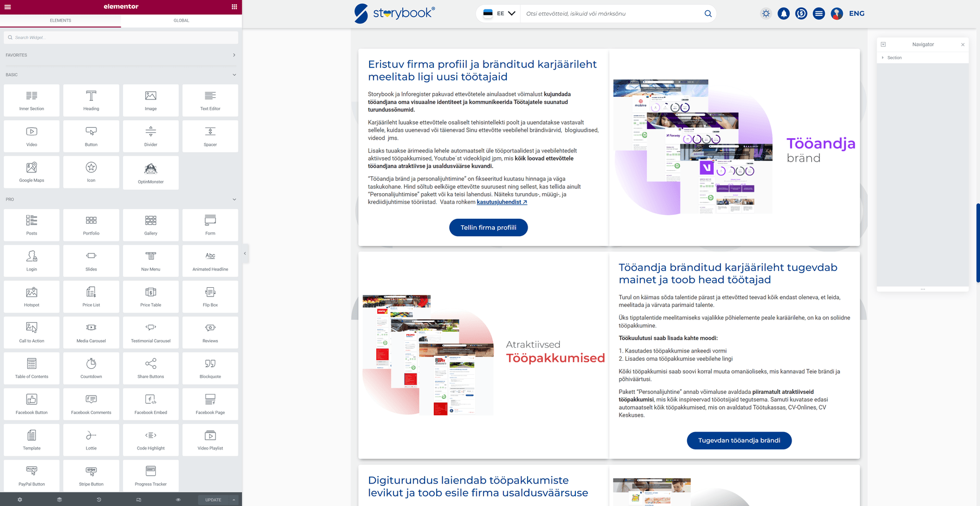Expand the Section item in Navigator
Image resolution: width=980 pixels, height=506 pixels.
pos(883,58)
